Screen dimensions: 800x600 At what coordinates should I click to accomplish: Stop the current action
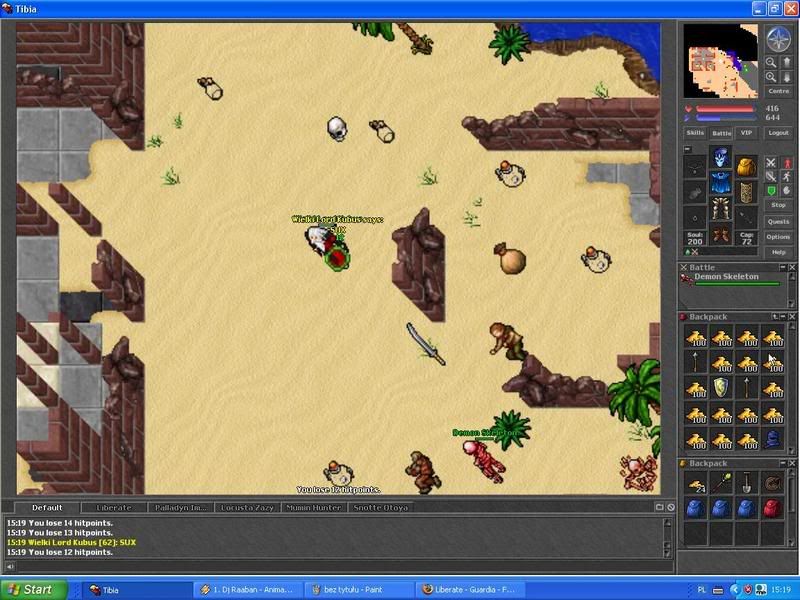coord(779,205)
